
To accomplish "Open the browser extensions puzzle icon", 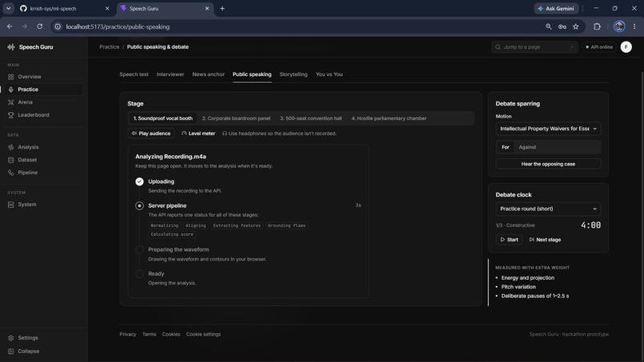I will 597,26.
